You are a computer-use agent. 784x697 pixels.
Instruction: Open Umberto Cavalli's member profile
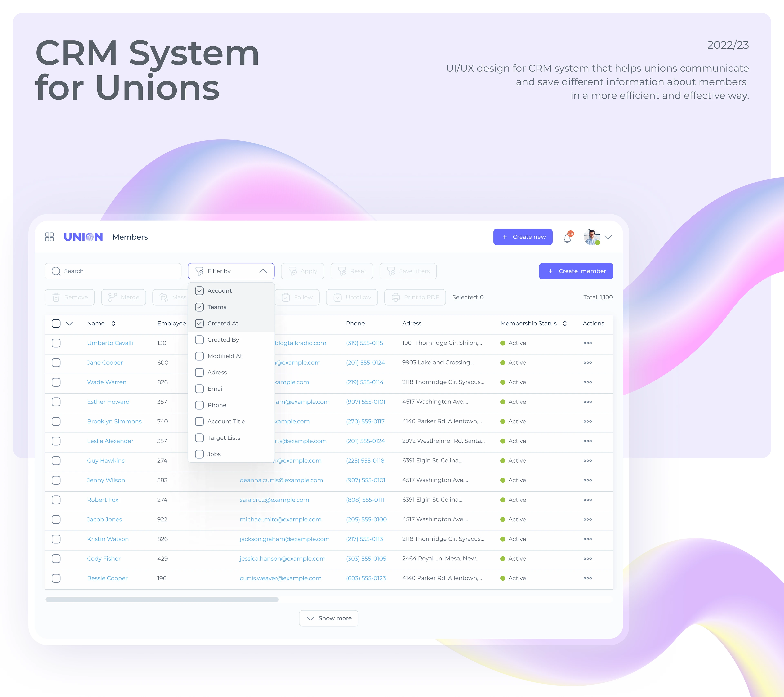pyautogui.click(x=110, y=343)
